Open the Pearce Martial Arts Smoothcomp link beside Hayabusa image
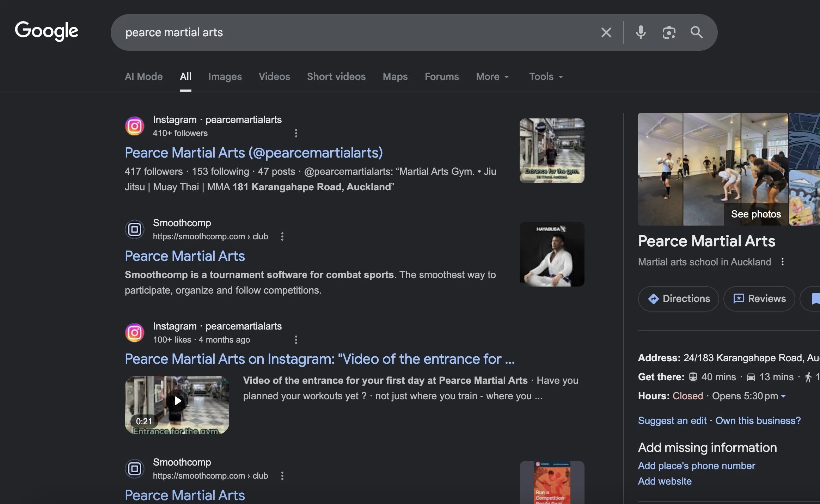 pyautogui.click(x=185, y=256)
